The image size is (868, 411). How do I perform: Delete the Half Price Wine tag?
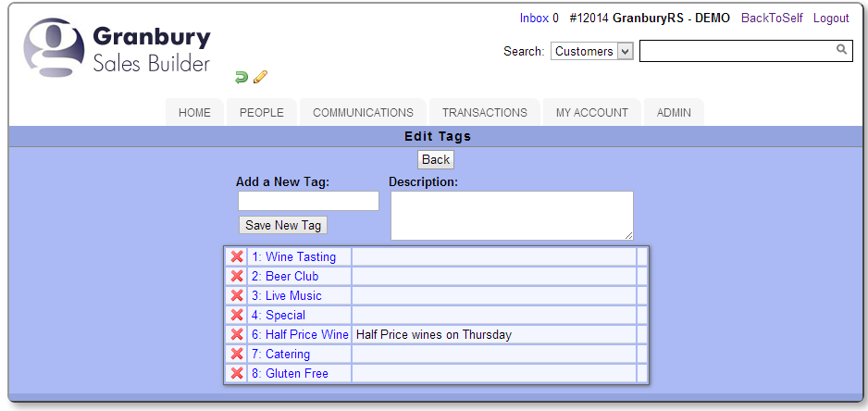click(x=237, y=335)
